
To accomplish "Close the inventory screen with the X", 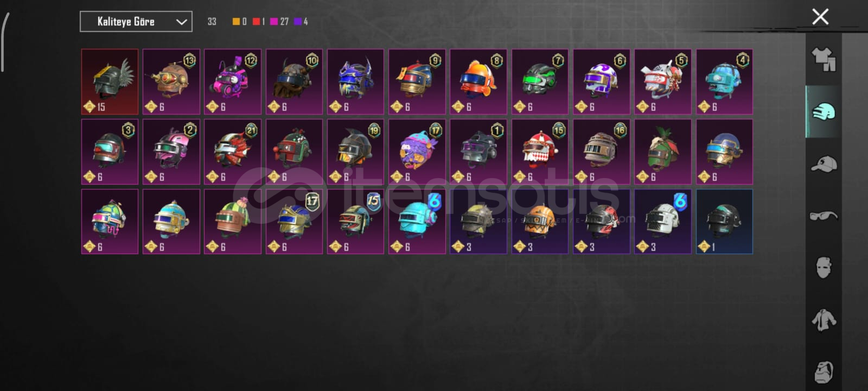I will coord(820,17).
